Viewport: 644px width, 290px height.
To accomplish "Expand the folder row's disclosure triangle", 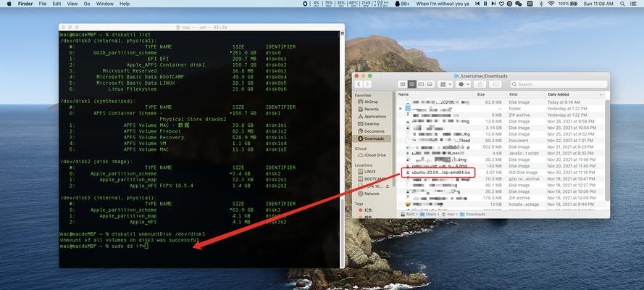I will tap(401, 109).
